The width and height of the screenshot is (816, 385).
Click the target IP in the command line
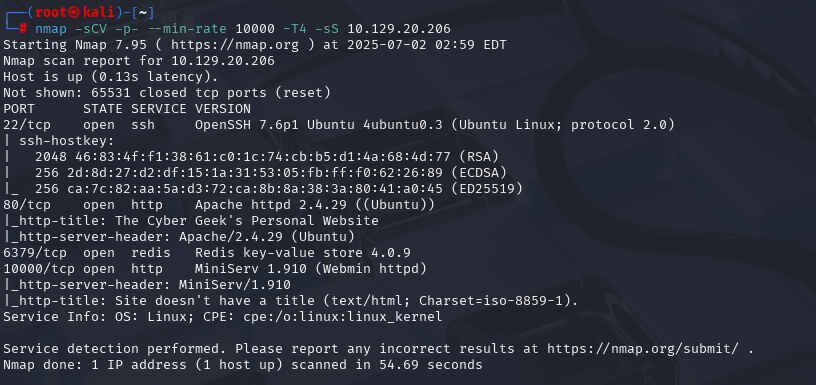[x=399, y=29]
